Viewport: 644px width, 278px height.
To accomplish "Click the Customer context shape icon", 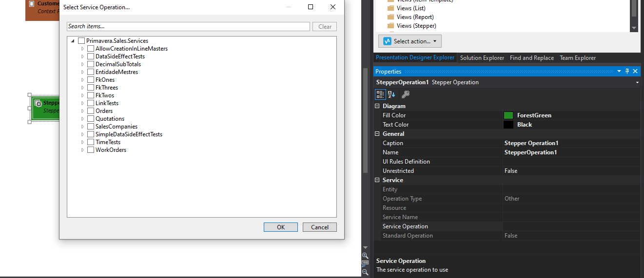I will click(x=32, y=3).
